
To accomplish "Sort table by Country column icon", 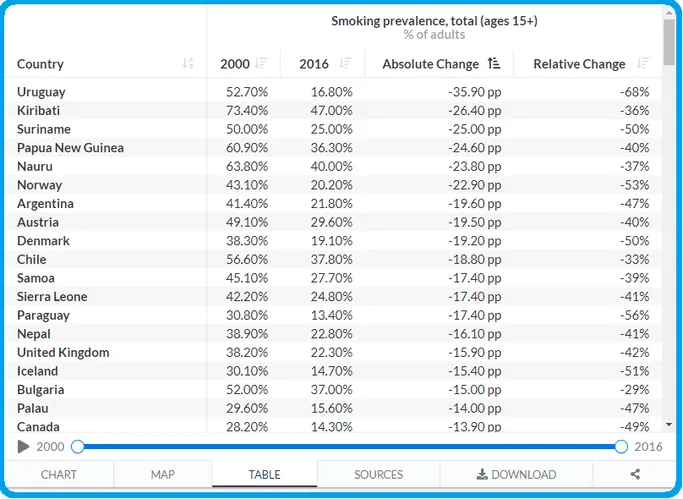I will [x=188, y=64].
